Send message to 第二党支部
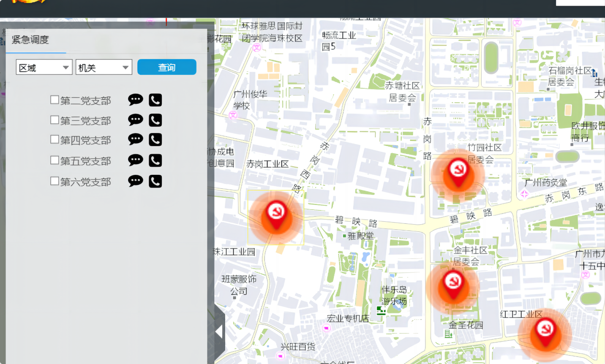 pos(136,100)
